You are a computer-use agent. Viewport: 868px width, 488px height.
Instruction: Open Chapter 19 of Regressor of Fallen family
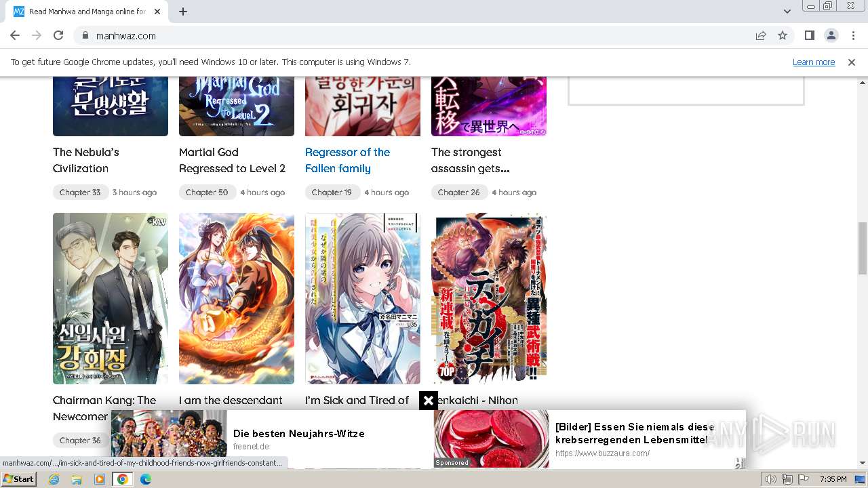pyautogui.click(x=332, y=192)
